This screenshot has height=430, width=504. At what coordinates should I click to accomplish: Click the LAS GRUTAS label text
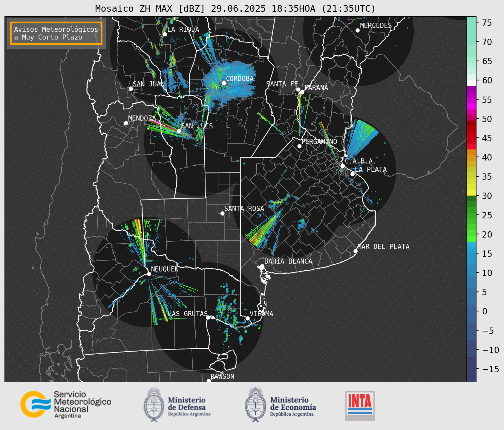(188, 314)
